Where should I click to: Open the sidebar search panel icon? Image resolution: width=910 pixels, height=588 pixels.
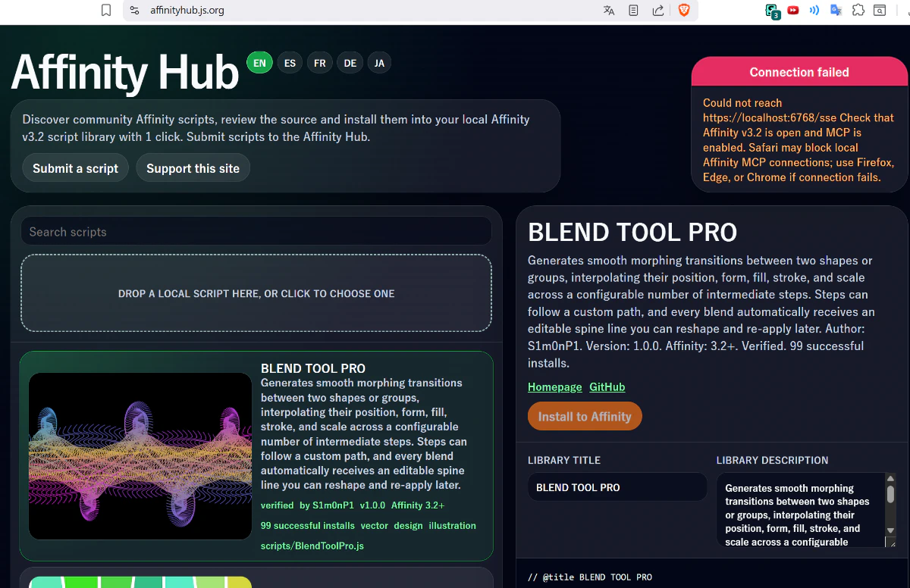pyautogui.click(x=880, y=11)
